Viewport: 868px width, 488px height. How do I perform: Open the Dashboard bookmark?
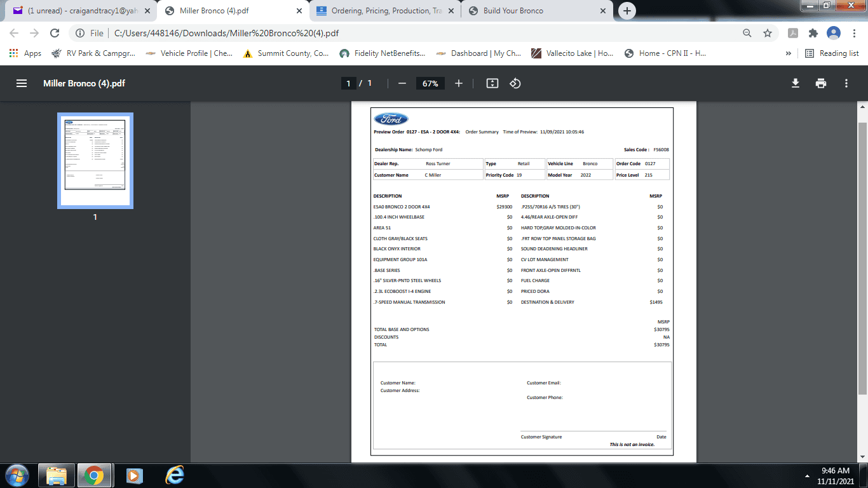[x=478, y=53]
